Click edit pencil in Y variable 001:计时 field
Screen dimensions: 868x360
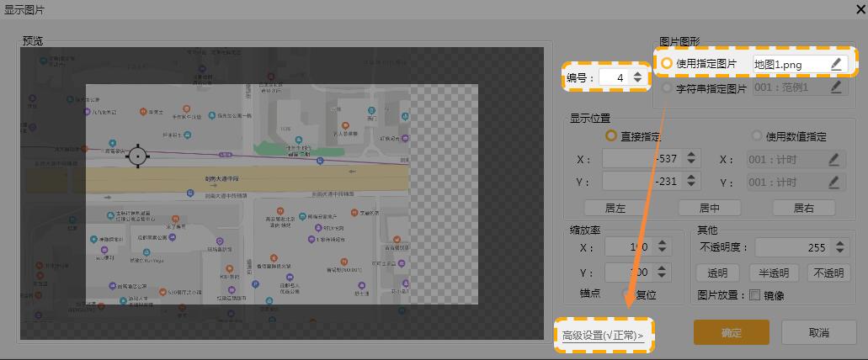835,182
